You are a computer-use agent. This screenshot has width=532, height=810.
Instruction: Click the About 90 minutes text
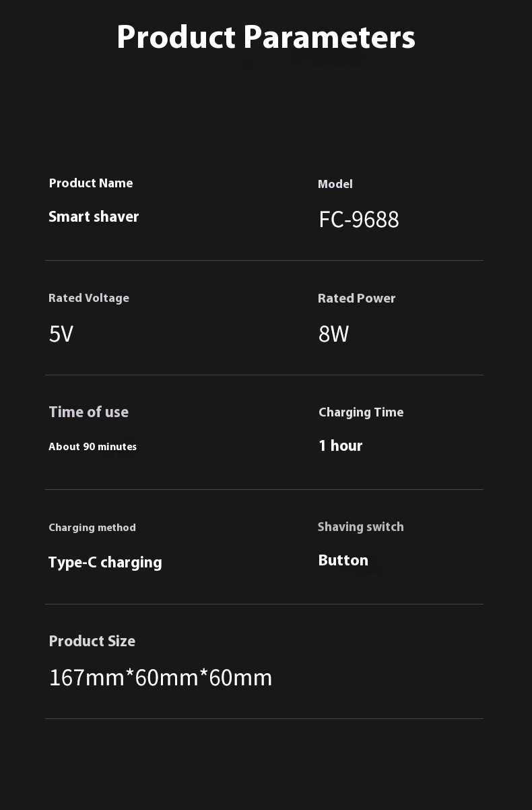pos(92,447)
